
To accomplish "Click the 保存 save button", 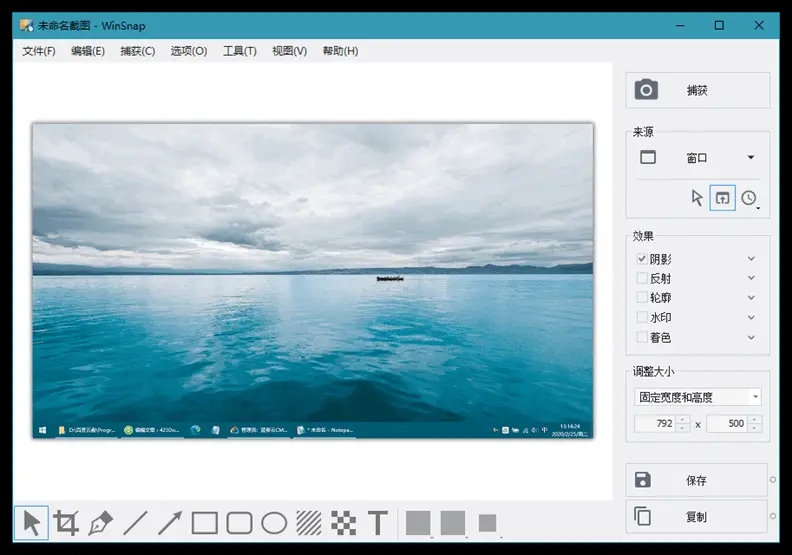I will click(x=697, y=480).
